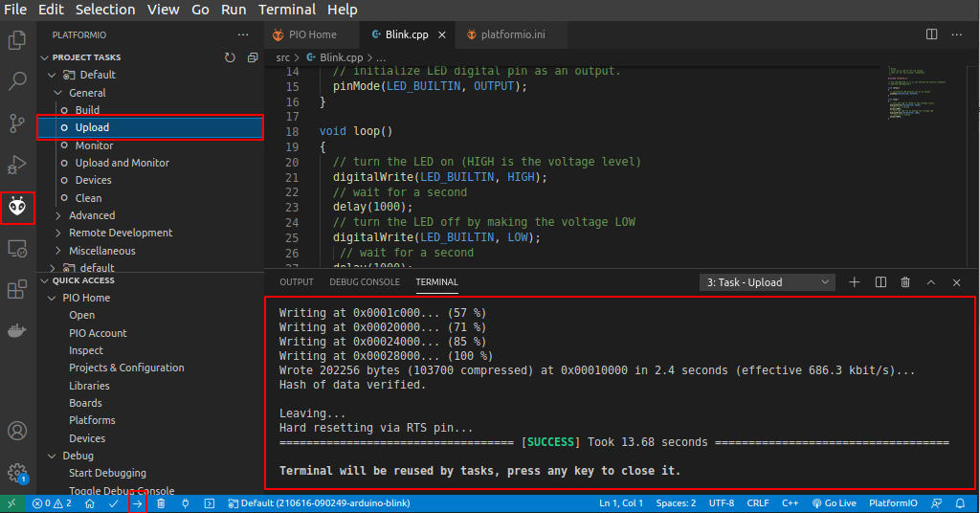Collapse the QUICK ACCESS section
Screen dimensions: 980x513
(44, 280)
